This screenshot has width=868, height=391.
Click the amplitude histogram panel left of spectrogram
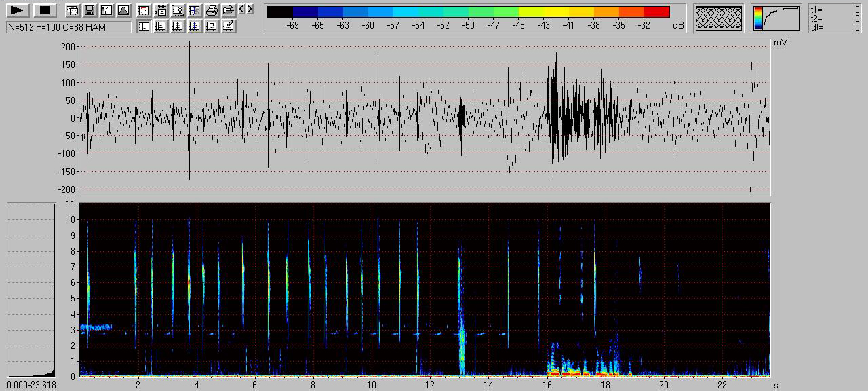(31, 290)
